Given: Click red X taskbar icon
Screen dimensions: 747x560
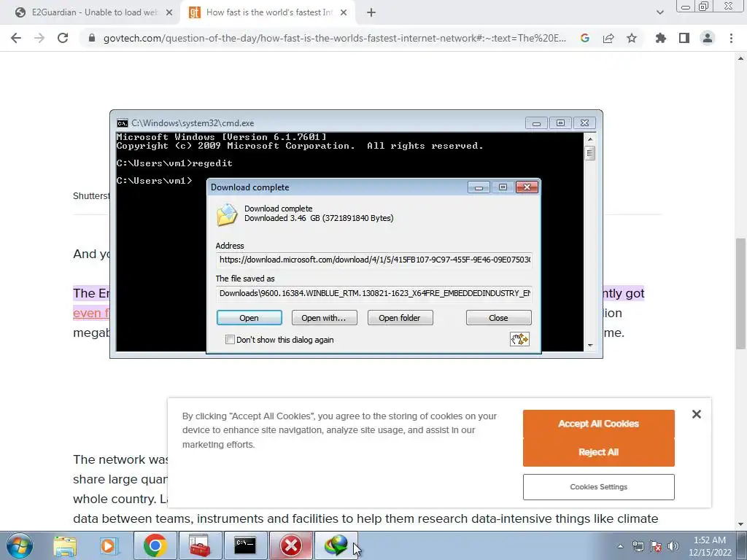Looking at the screenshot, I should (291, 545).
